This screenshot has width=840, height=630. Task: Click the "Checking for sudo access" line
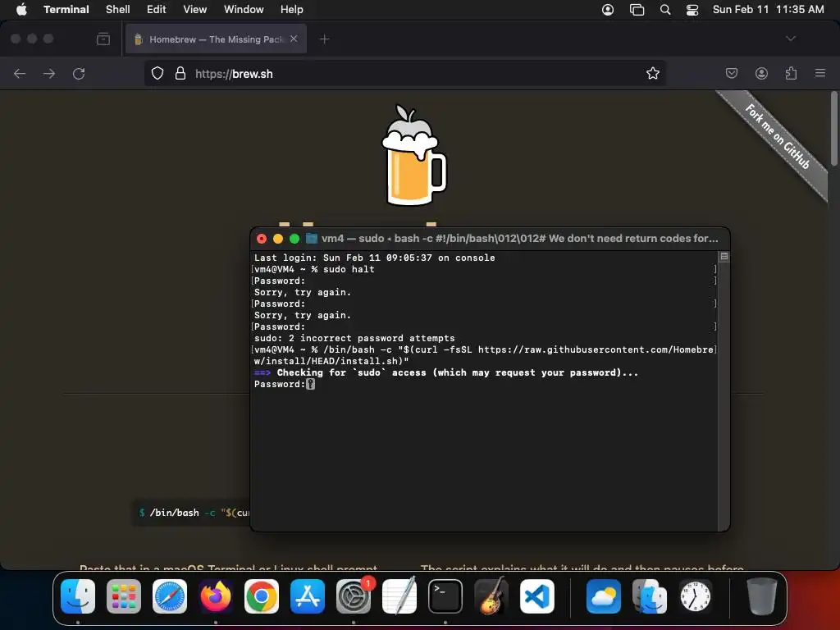tap(446, 372)
